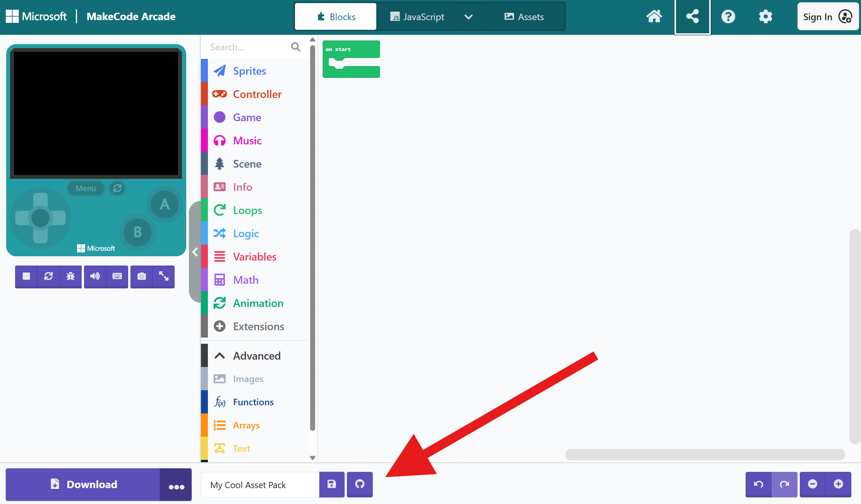
Task: Switch to the Assets tab
Action: [524, 17]
